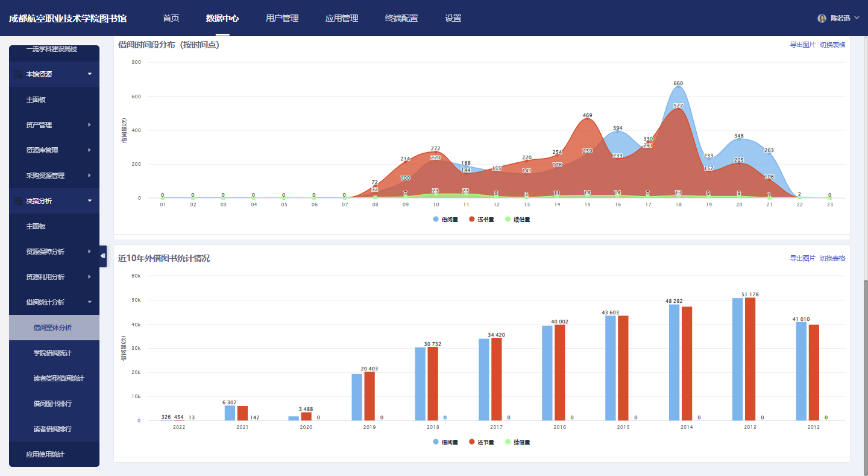The image size is (868, 476).
Task: Open the 终端配置 menu
Action: (x=401, y=18)
